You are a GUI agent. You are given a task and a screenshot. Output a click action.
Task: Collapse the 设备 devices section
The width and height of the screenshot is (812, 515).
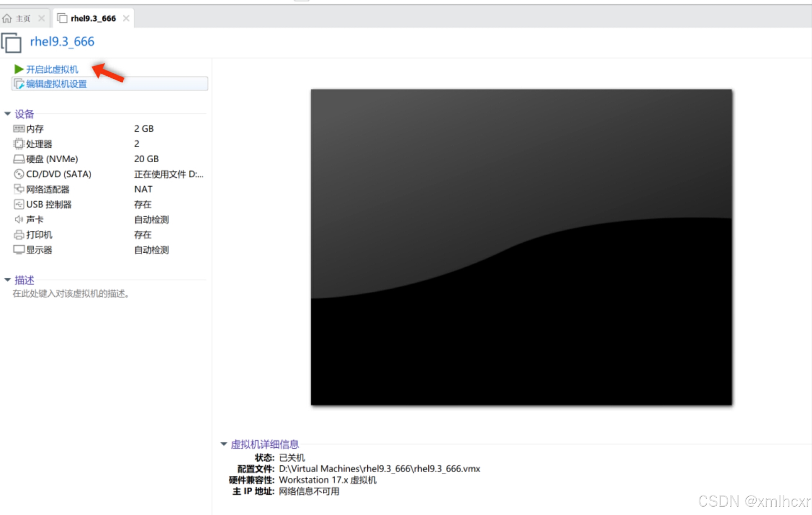[8, 114]
